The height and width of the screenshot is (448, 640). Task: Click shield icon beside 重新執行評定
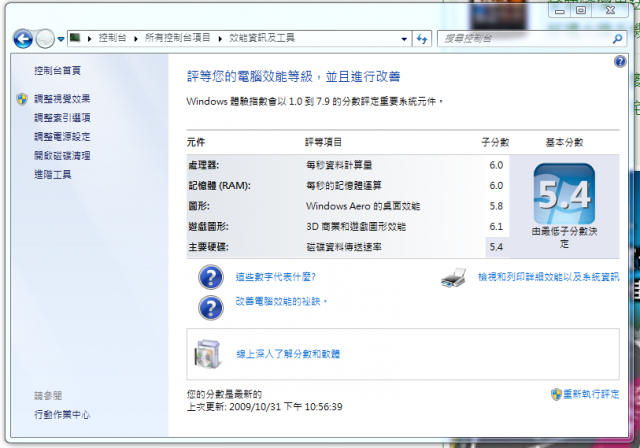click(x=556, y=394)
